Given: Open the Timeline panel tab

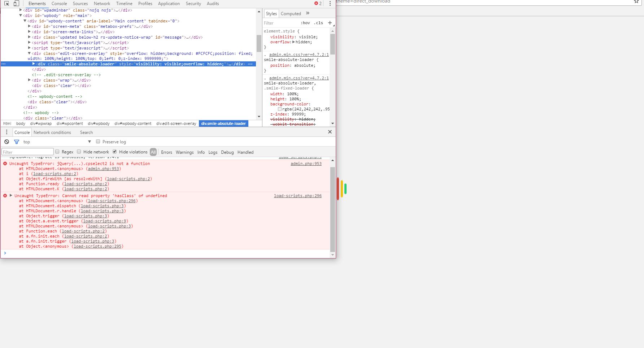Looking at the screenshot, I should pyautogui.click(x=124, y=4).
